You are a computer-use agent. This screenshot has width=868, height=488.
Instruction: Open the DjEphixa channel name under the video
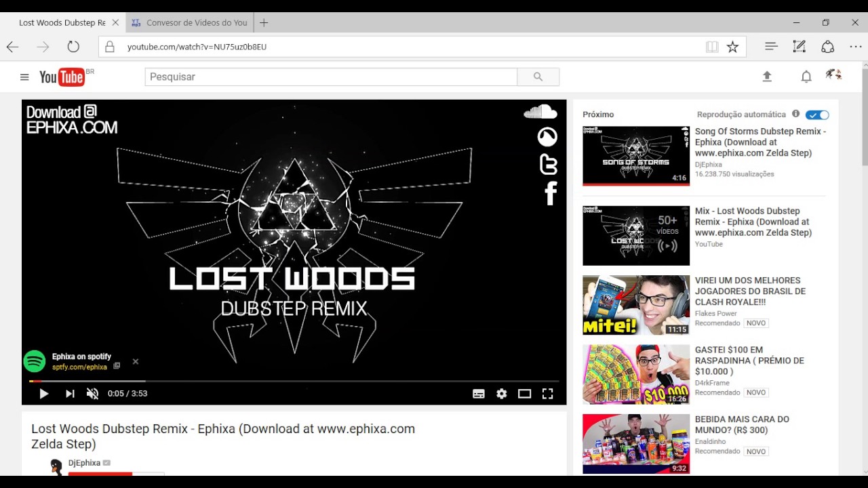84,463
